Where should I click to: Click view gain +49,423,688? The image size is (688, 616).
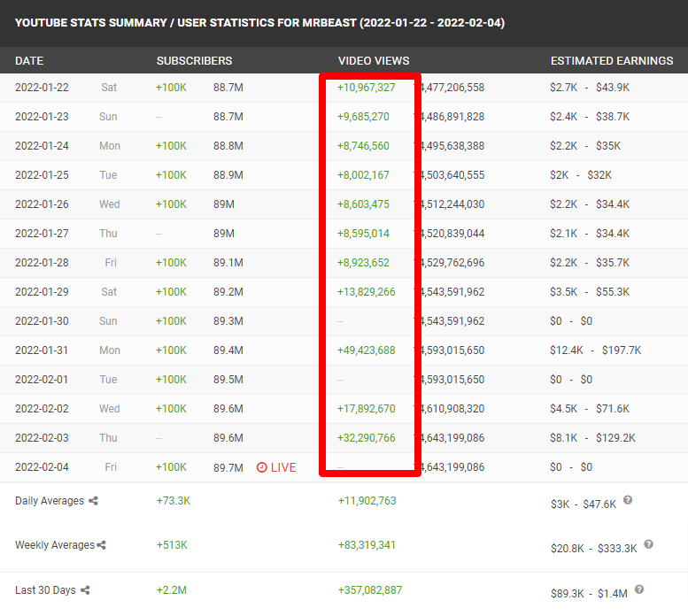(367, 350)
